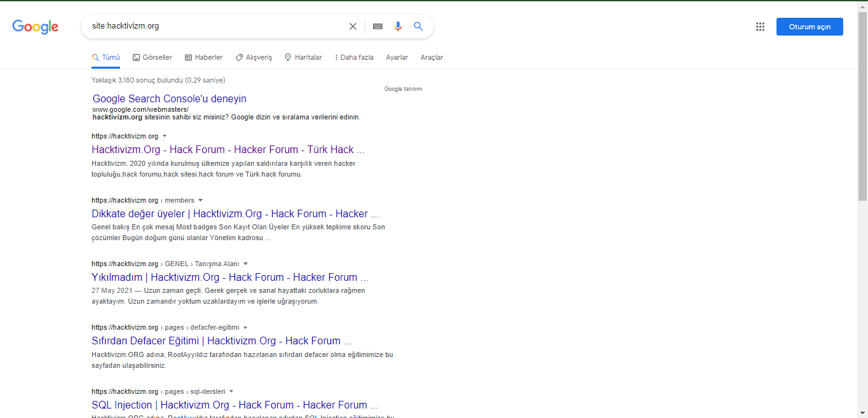868x418 pixels.
Task: Click the scrollbar up arrow
Action: pyautogui.click(x=862, y=7)
